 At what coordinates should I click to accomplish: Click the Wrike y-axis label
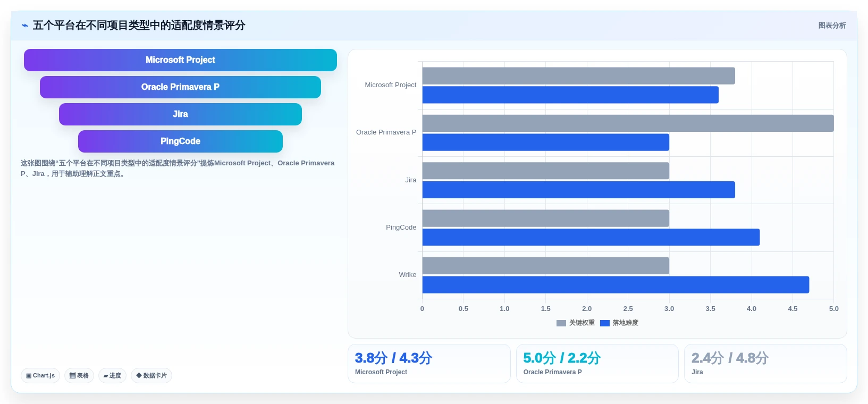point(408,275)
